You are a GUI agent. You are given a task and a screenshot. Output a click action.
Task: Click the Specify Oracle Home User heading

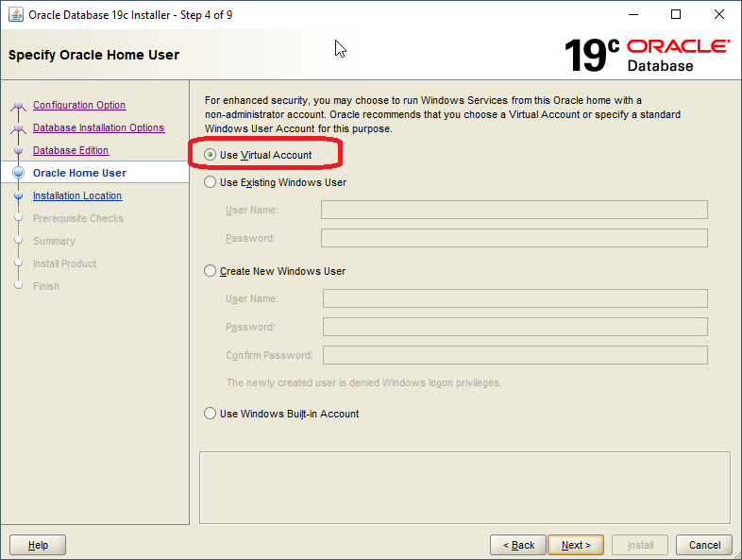pos(93,55)
